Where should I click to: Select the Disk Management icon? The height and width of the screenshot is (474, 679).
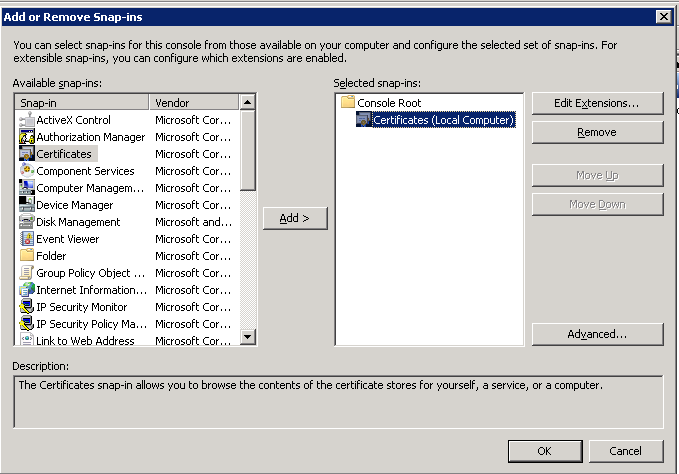27,222
